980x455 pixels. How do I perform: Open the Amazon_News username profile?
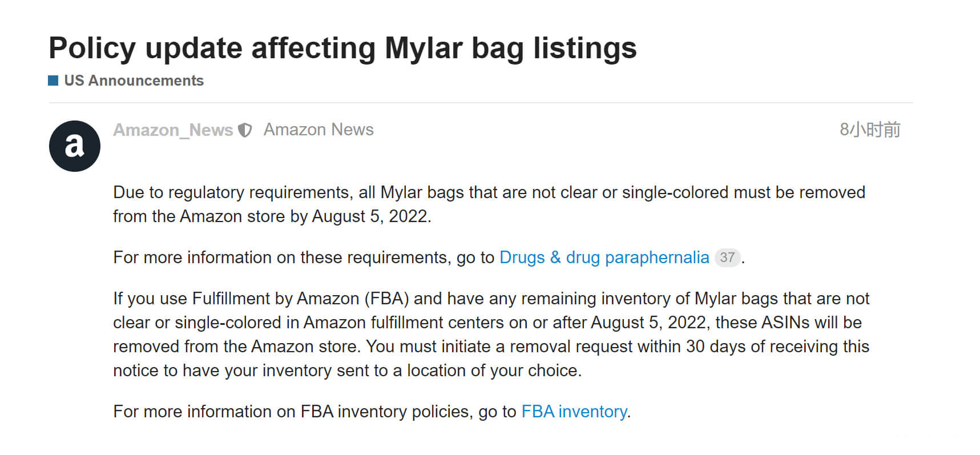point(173,130)
